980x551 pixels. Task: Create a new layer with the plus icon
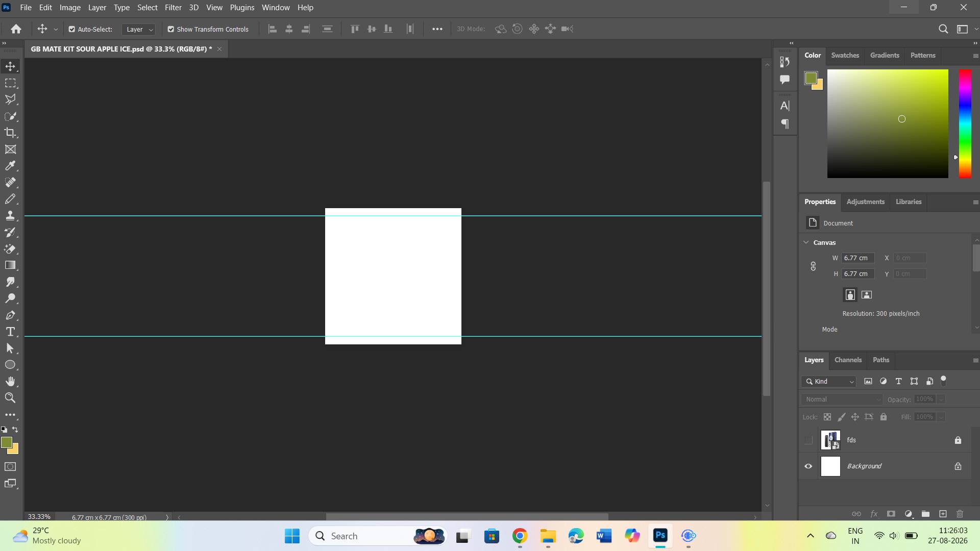tap(943, 514)
